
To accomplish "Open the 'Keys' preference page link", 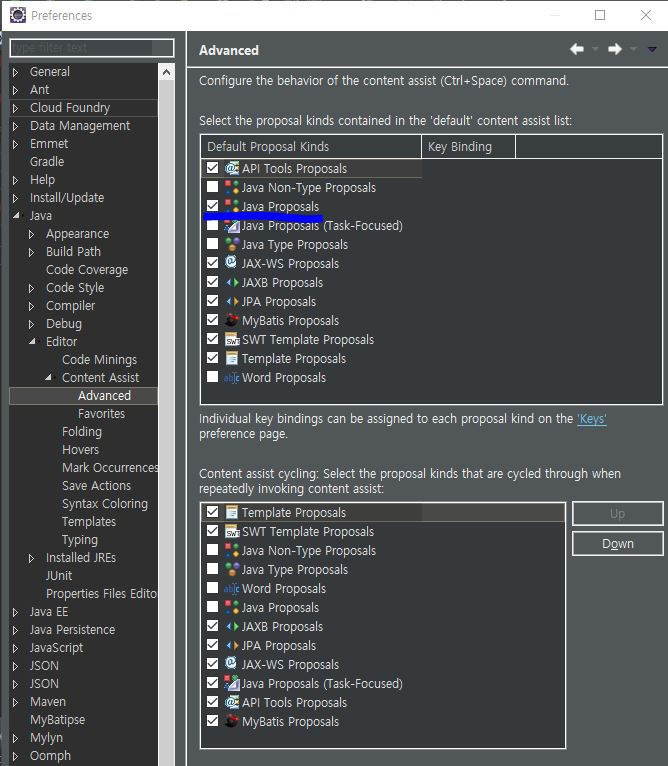I will point(592,419).
